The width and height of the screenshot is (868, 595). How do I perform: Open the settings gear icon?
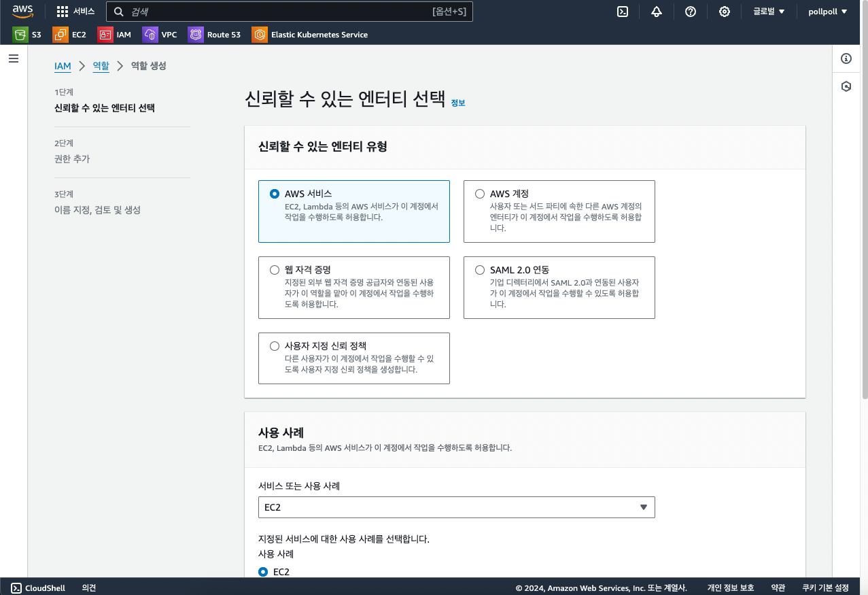coord(725,12)
